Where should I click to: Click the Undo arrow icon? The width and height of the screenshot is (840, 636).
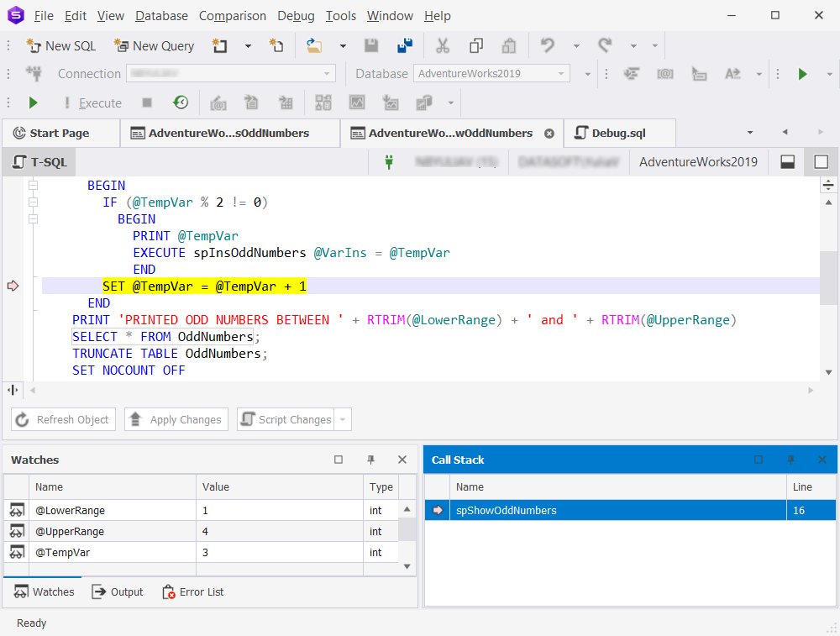pyautogui.click(x=547, y=46)
